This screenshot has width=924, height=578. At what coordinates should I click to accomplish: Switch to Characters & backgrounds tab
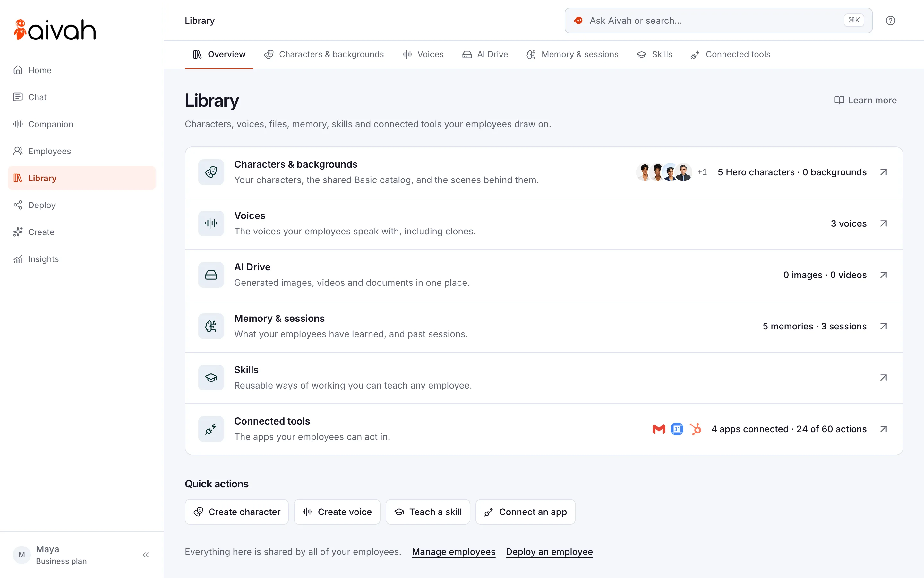coord(324,55)
